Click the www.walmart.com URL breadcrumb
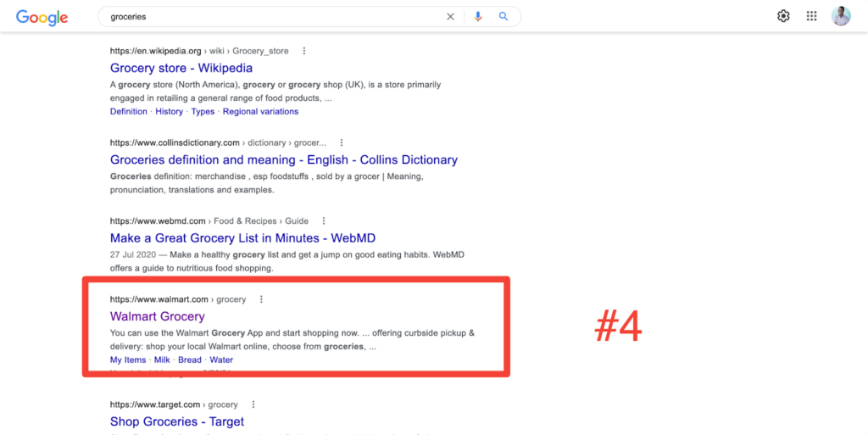The width and height of the screenshot is (868, 435). 178,299
